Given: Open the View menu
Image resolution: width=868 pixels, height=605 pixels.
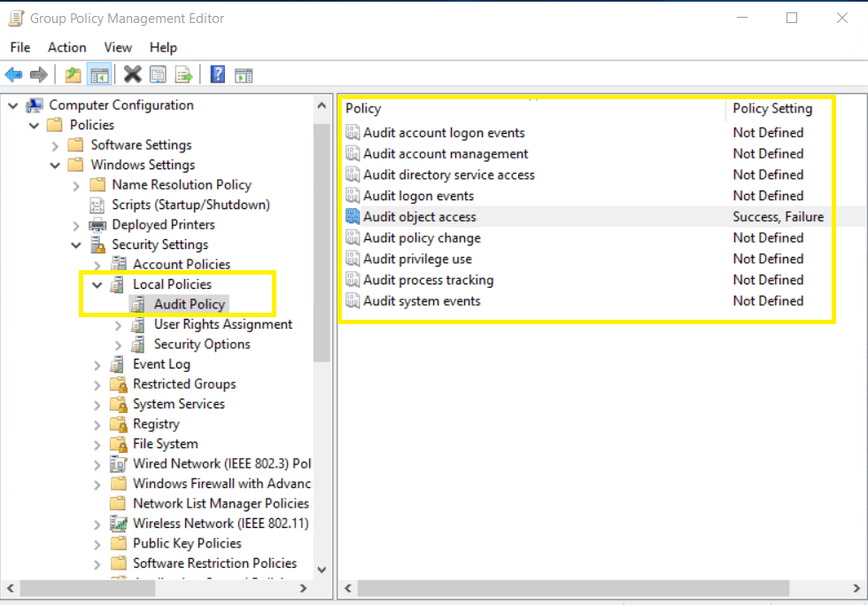Looking at the screenshot, I should (118, 48).
